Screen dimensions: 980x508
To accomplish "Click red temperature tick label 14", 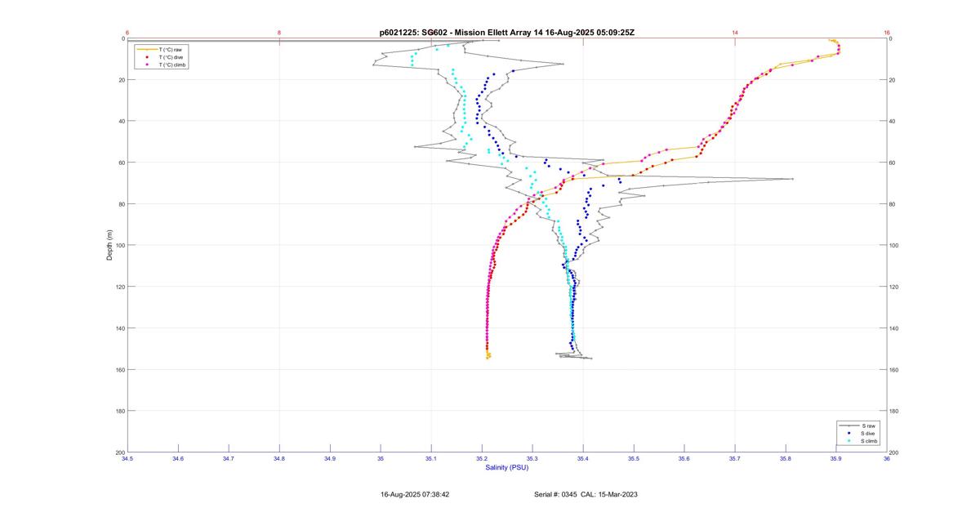I will pyautogui.click(x=734, y=33).
